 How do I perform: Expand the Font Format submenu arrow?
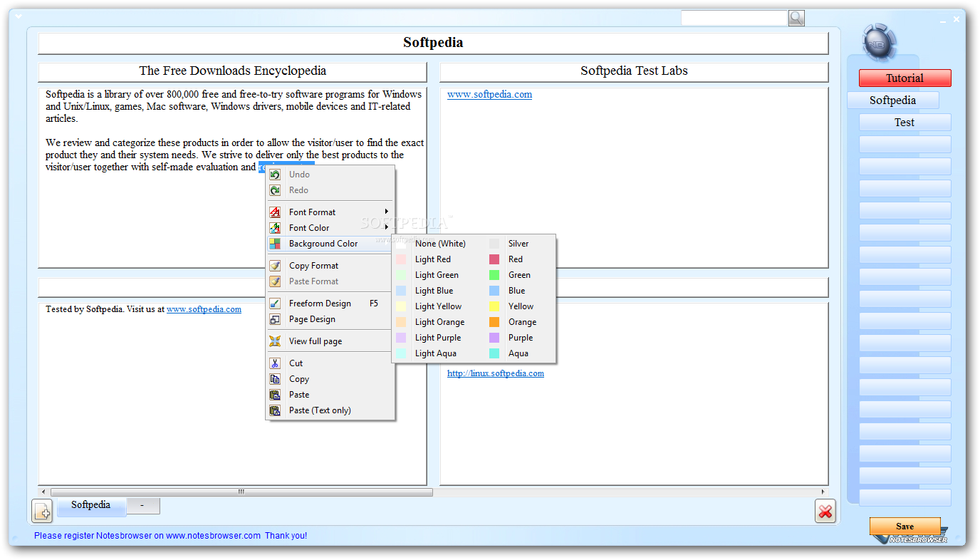(x=387, y=212)
